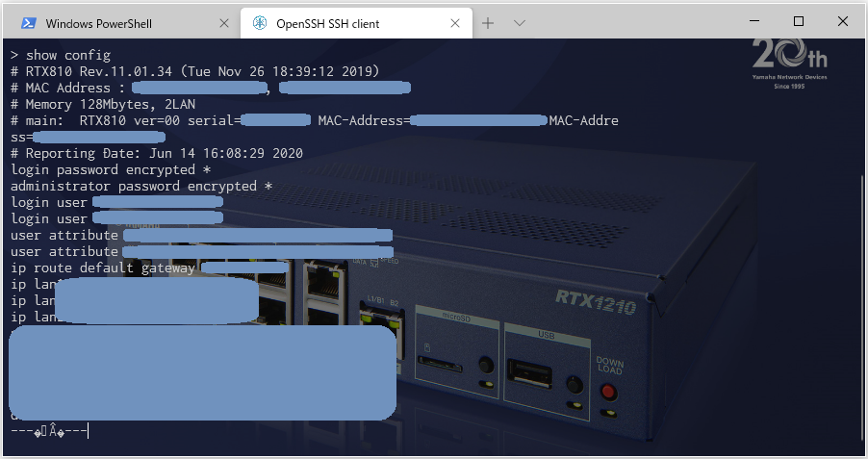
Task: Minimize the terminal window
Action: 754,21
